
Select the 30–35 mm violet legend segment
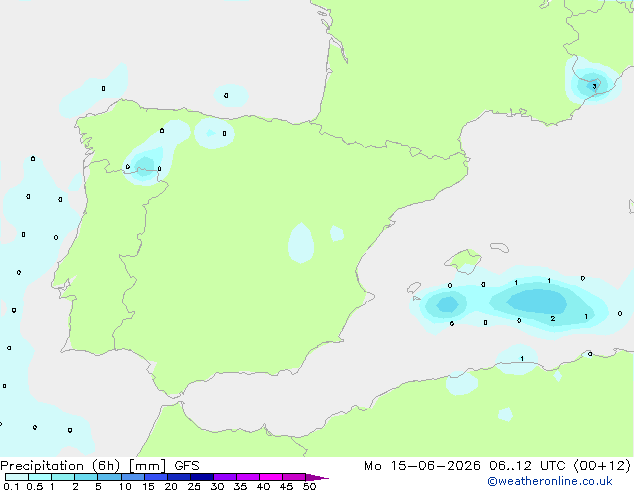pyautogui.click(x=225, y=477)
